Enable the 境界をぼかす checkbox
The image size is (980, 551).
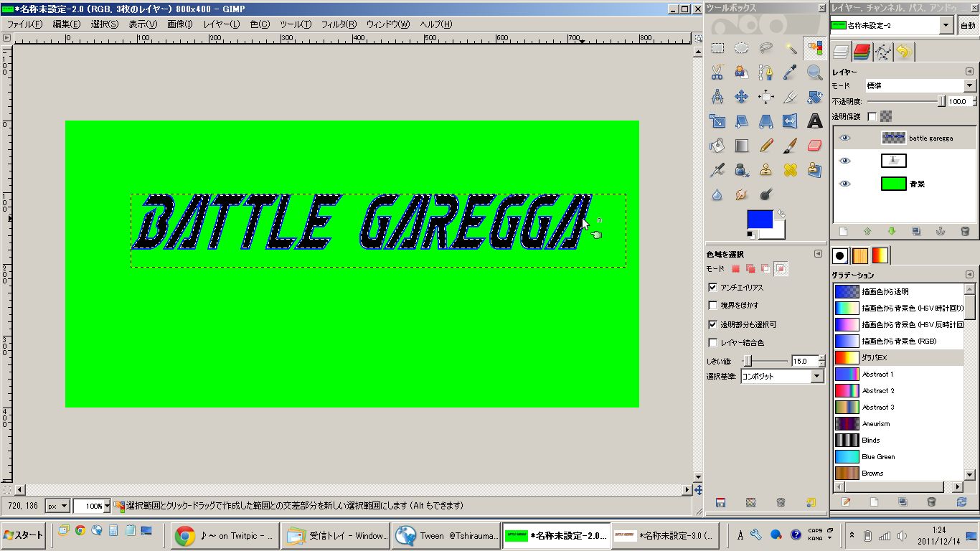[712, 306]
